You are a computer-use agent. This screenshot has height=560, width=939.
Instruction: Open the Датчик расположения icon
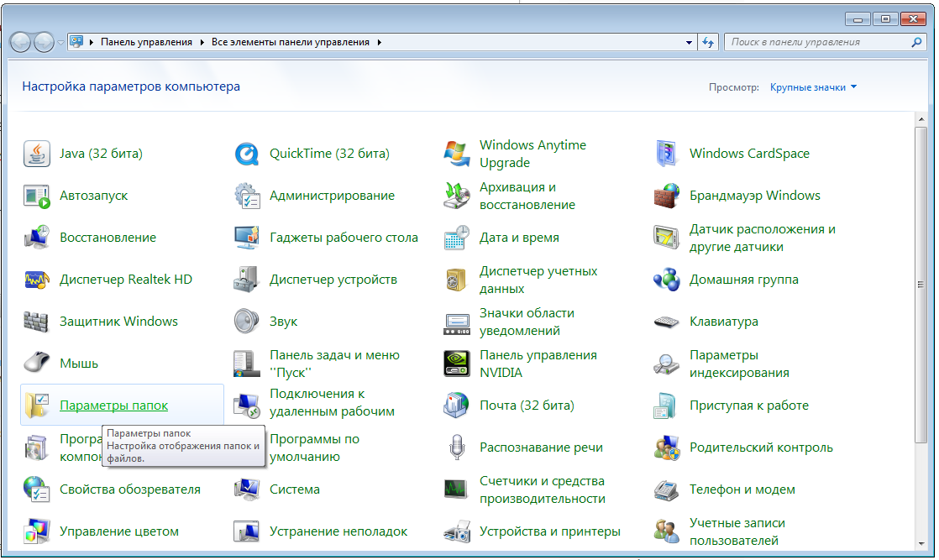(x=667, y=238)
